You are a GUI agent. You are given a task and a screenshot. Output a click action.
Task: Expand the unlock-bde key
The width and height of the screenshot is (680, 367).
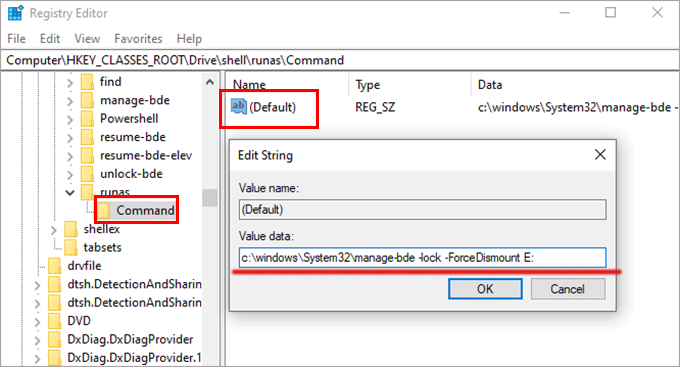point(70,175)
